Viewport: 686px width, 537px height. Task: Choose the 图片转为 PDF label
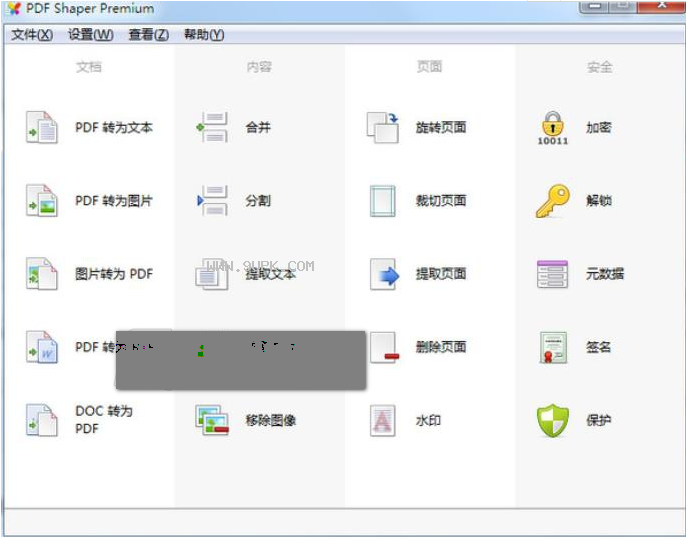click(x=114, y=274)
